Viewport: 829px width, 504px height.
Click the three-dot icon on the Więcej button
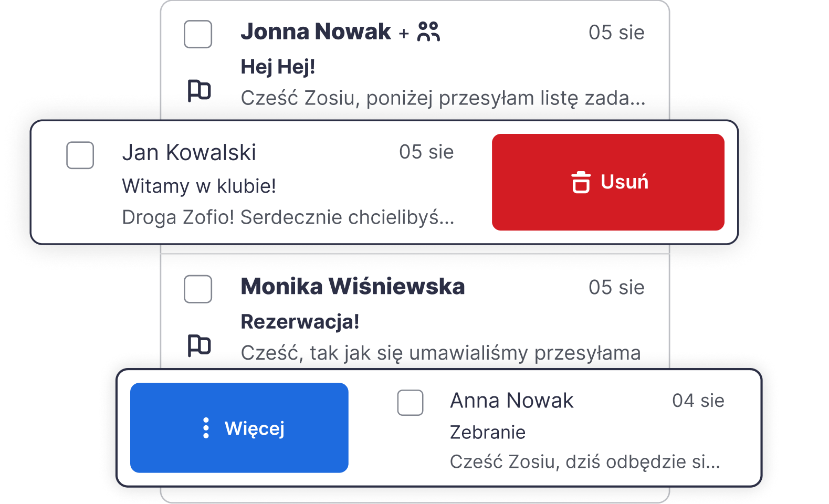(x=206, y=428)
